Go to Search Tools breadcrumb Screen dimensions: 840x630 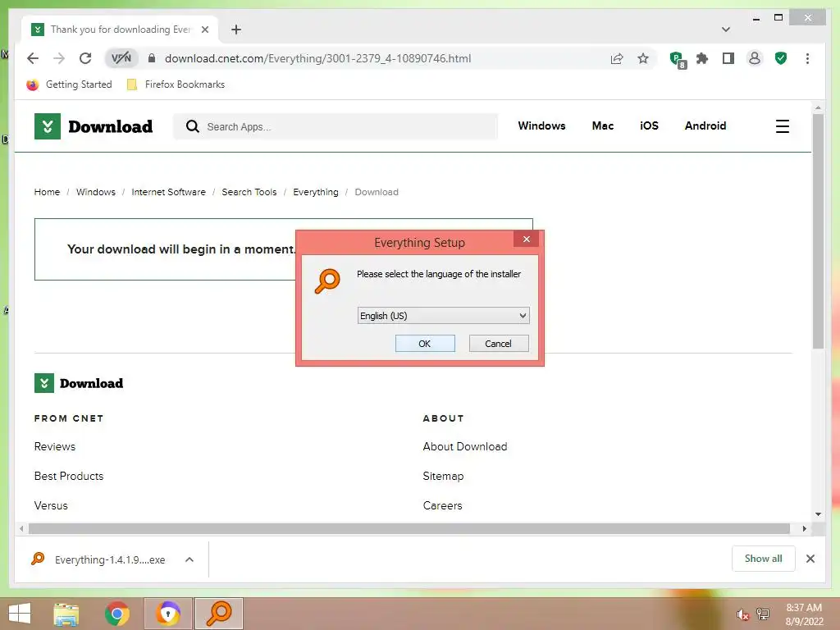point(249,192)
